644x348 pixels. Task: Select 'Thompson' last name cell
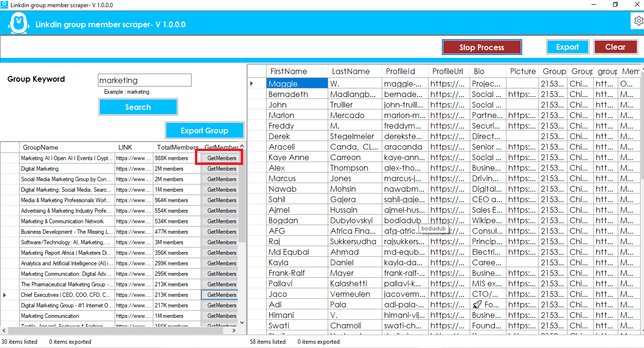coord(355,168)
